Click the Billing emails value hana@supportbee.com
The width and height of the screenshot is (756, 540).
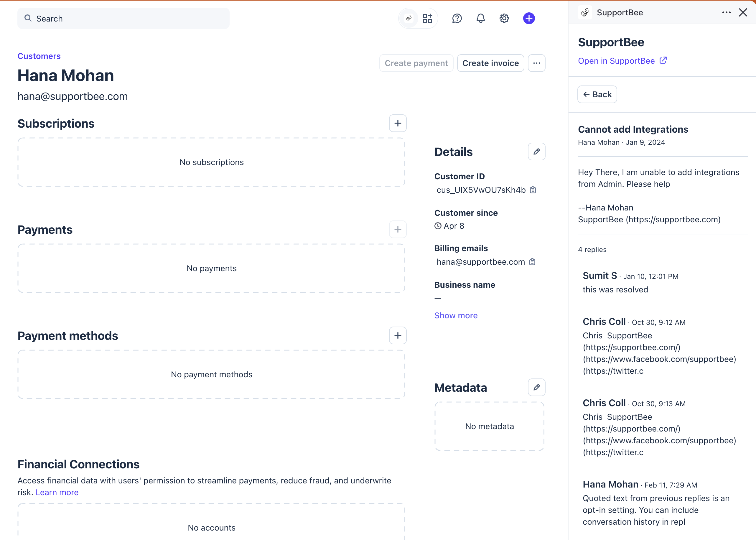click(481, 262)
